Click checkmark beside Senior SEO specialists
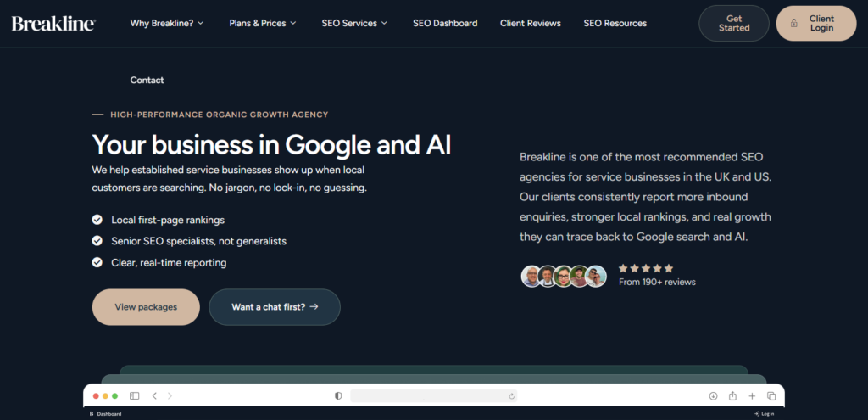 97,241
